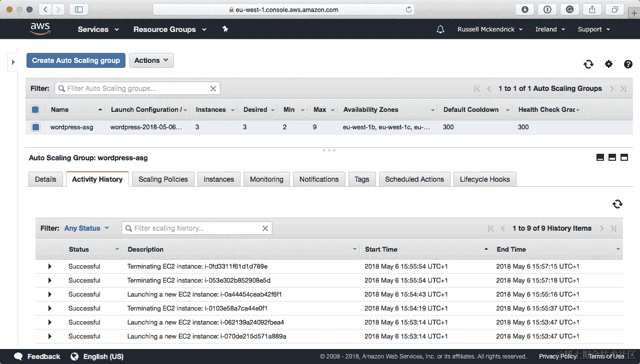
Task: Open the Resource Groups menu
Action: 170,29
